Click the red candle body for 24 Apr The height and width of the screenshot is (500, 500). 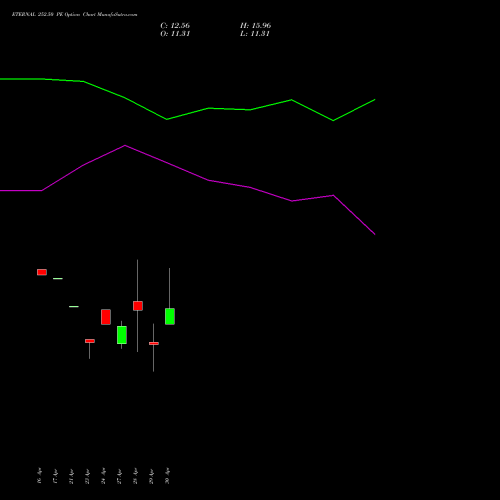coord(106,317)
